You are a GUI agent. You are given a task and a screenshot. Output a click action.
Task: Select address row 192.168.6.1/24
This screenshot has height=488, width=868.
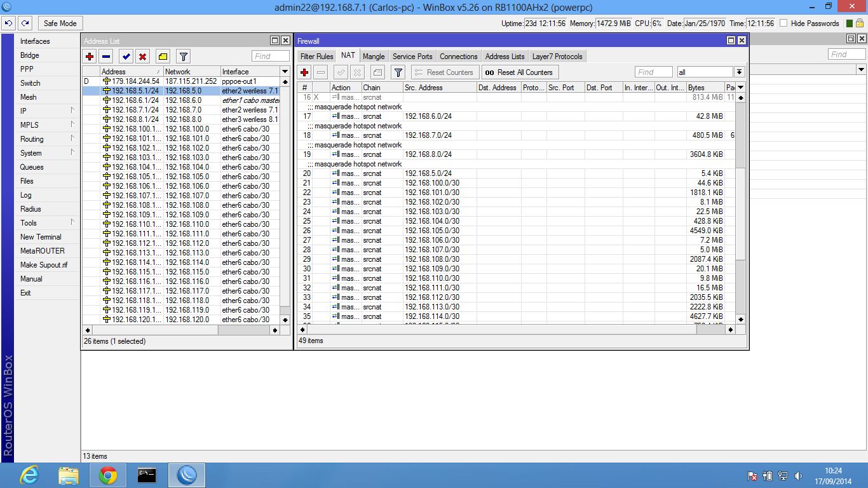coord(181,100)
